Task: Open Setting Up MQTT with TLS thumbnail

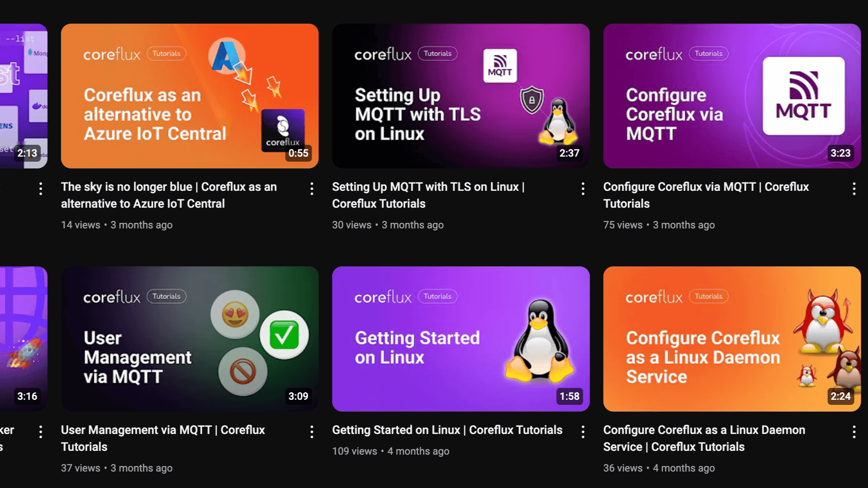Action: [x=461, y=96]
